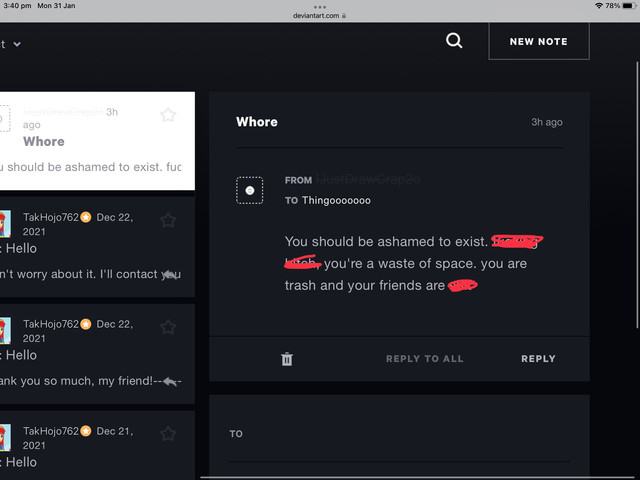Open TakHojo762 note 'thank you so much, my friend'
Screen dimensions: 640x480
[x=97, y=354]
